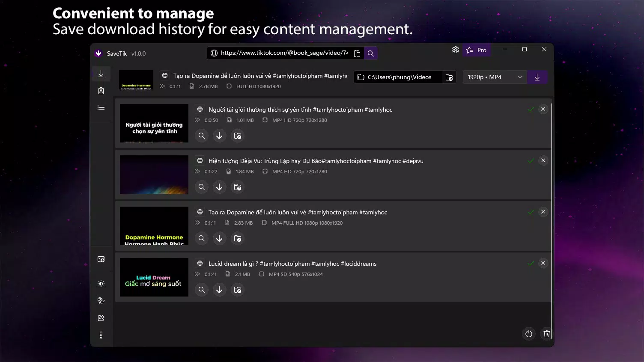Click the C:\Users\phung\Videos path field
Screen dimensions: 644x362
[399, 77]
